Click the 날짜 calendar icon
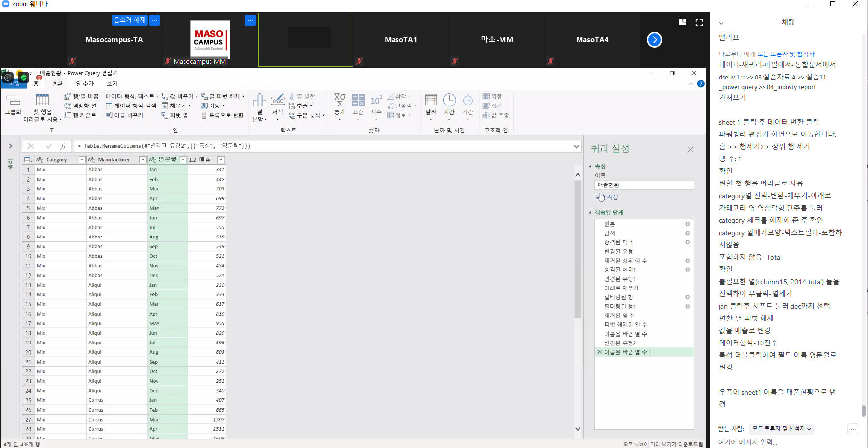Screen dimensions: 868x448 (x=431, y=101)
